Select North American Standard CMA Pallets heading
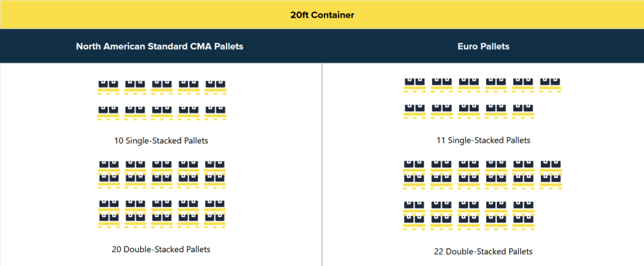Screen dimensions: 644x266 160,46
